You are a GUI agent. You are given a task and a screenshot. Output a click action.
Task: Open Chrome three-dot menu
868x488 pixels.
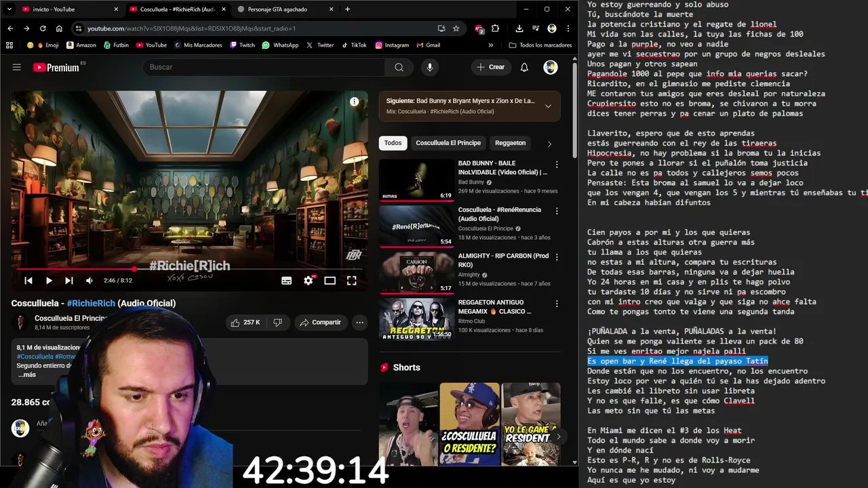coord(568,28)
